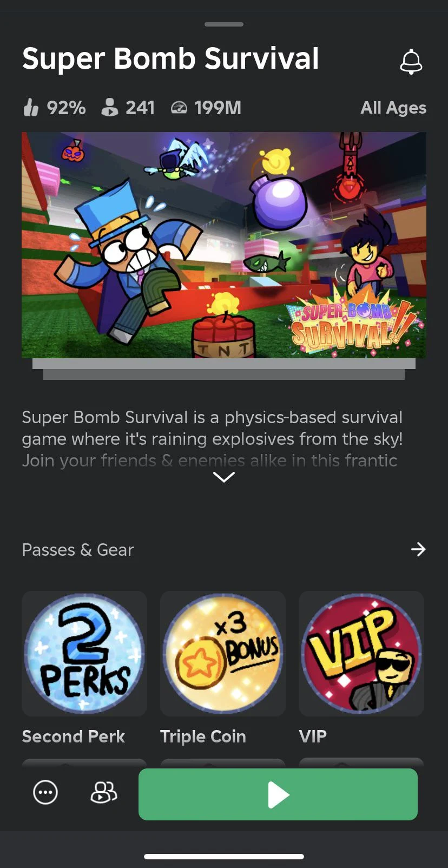The height and width of the screenshot is (868, 448).
Task: Tap the sheet drag handle at top
Action: [x=224, y=24]
